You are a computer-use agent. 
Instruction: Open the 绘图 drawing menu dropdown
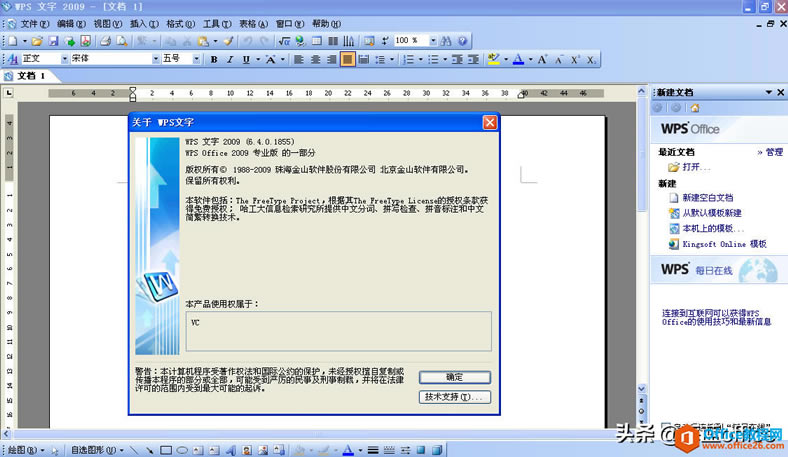(26, 450)
